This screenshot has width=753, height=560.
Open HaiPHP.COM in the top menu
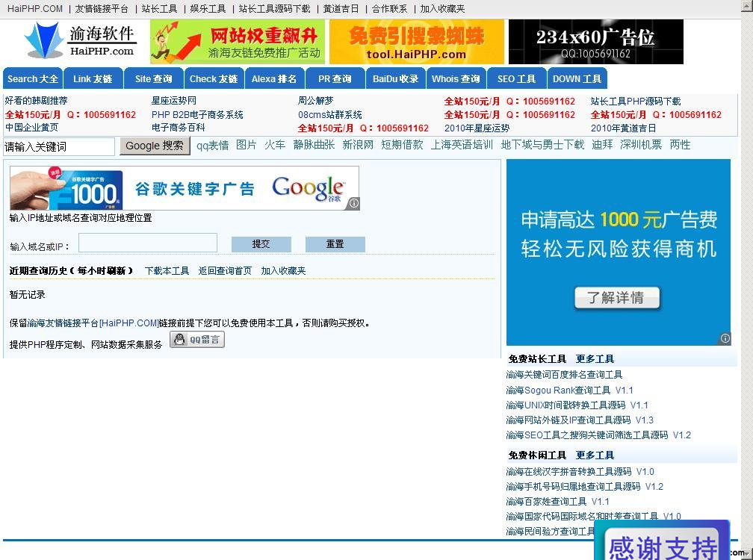[35, 9]
